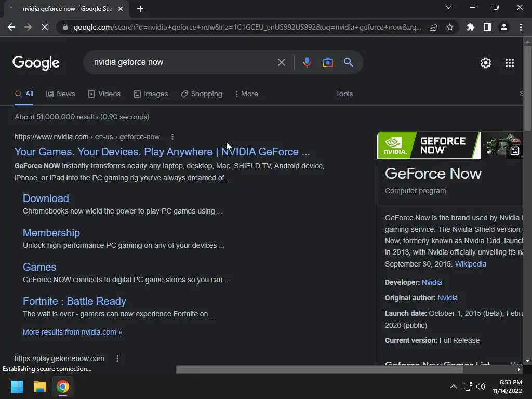This screenshot has height=399, width=532.
Task: Click the Chrome address bar URL
Action: [247, 27]
